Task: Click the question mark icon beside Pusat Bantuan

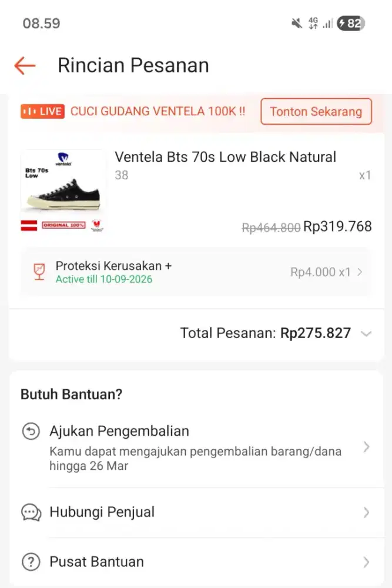Action: click(x=31, y=562)
